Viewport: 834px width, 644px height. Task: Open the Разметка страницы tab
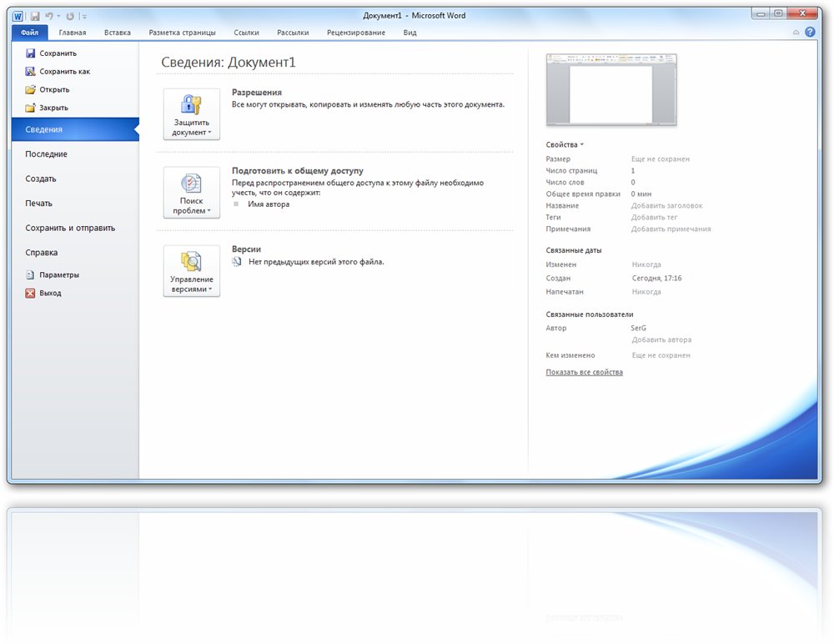183,33
